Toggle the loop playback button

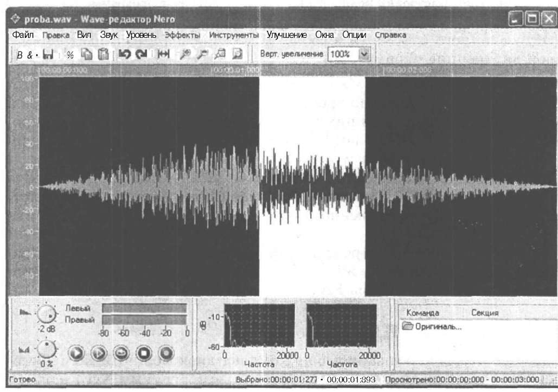point(121,353)
